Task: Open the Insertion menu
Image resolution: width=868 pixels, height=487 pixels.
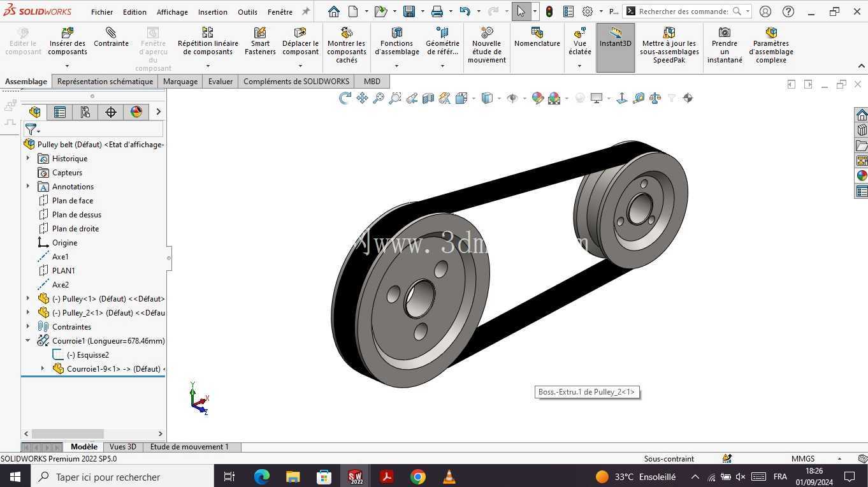Action: pos(213,12)
